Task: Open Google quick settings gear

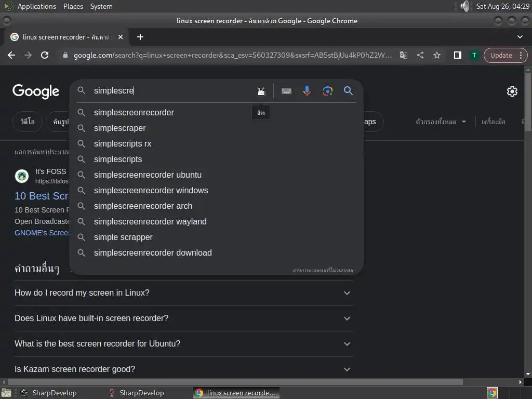Action: (x=512, y=91)
